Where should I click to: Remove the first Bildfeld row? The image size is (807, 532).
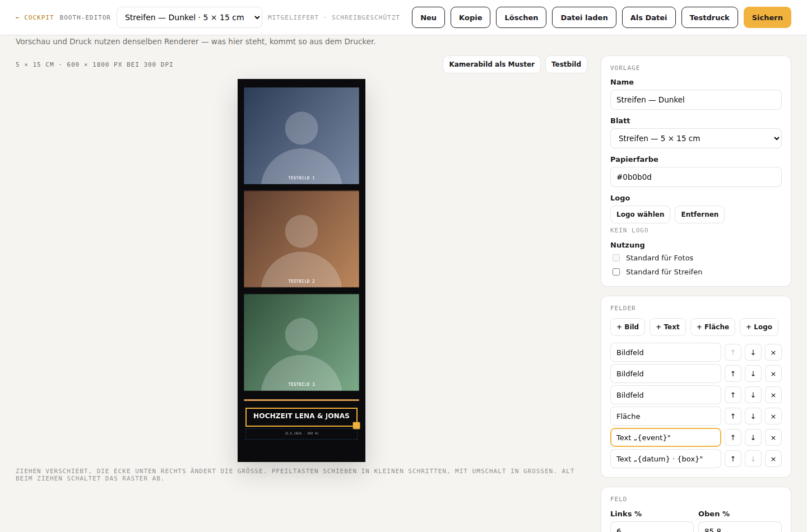[x=773, y=352]
